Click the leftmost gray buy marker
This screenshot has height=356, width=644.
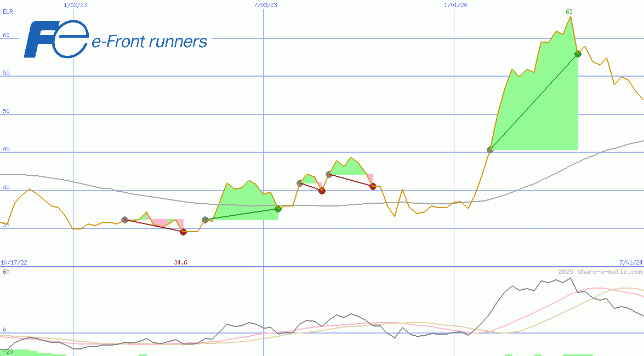pos(124,220)
